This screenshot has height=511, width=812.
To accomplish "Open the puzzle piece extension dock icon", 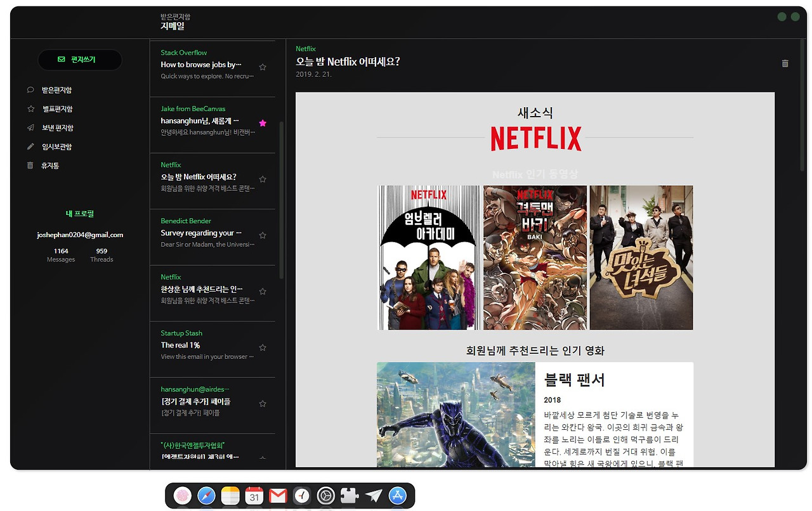I will tap(350, 496).
